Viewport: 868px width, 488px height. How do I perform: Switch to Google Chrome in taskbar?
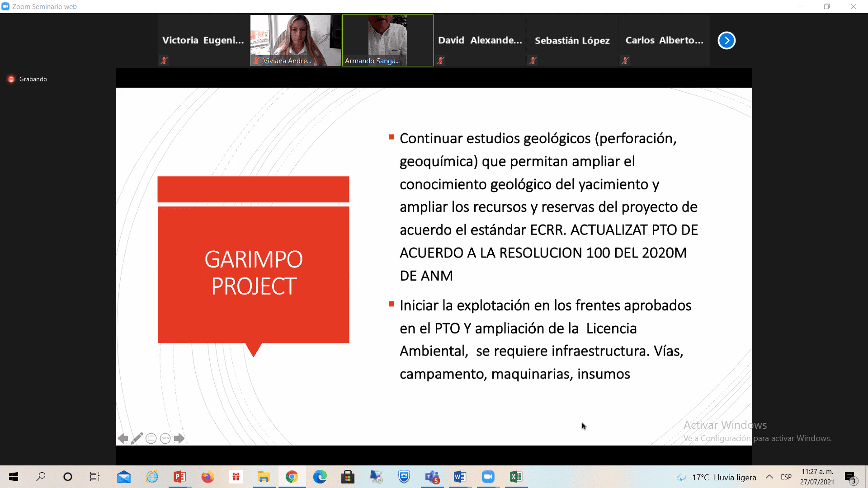click(292, 477)
